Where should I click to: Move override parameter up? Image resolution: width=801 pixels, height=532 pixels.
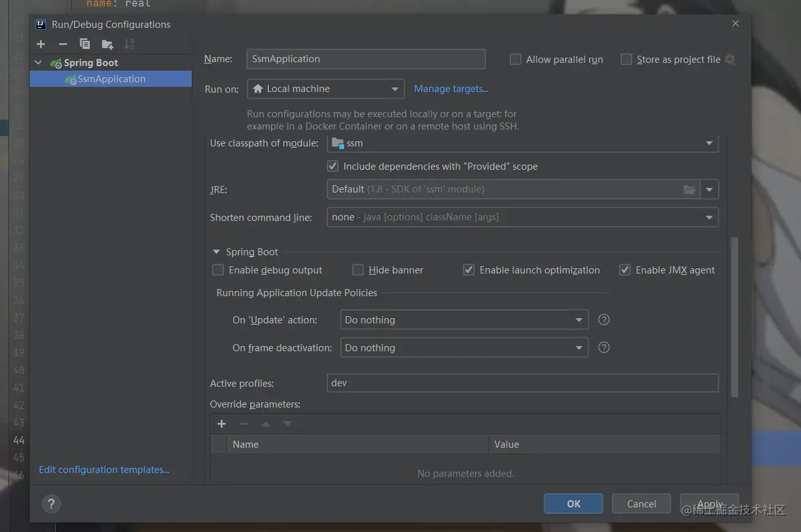[266, 424]
